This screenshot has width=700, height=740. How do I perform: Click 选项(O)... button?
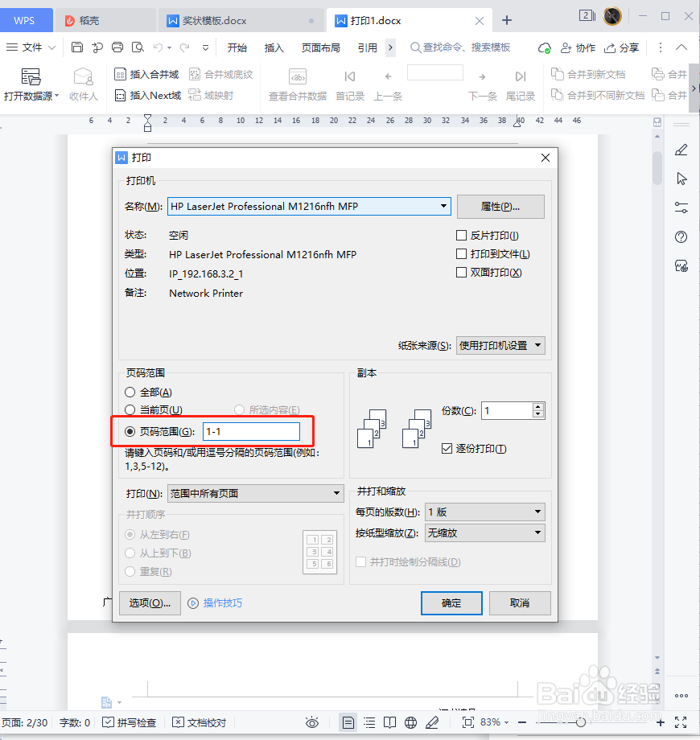150,603
